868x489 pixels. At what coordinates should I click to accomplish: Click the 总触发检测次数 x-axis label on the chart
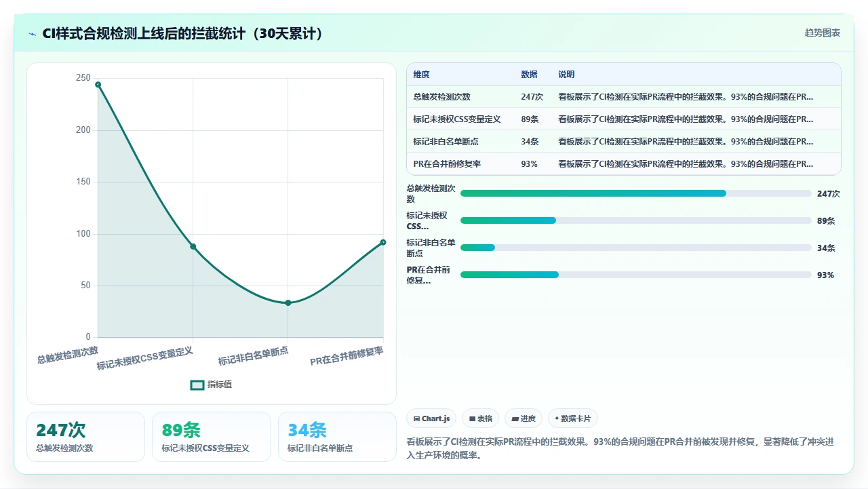[x=68, y=355]
